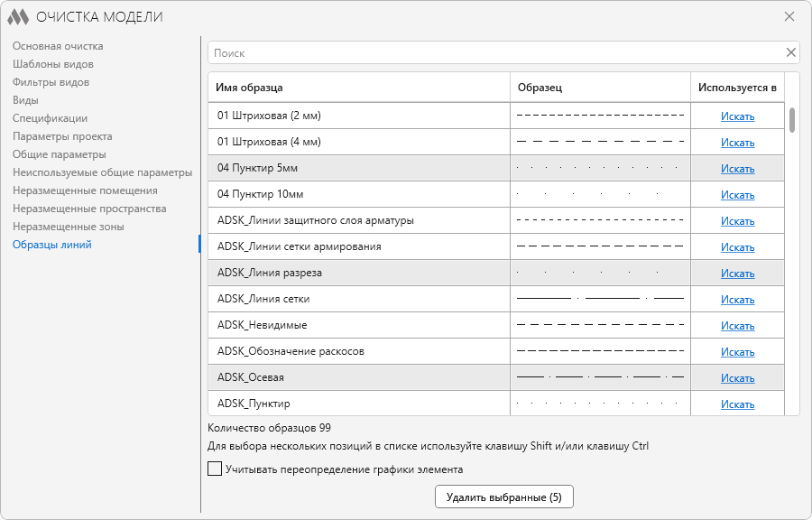The height and width of the screenshot is (520, 812).
Task: Open the Основная очистка section
Action: (x=58, y=46)
